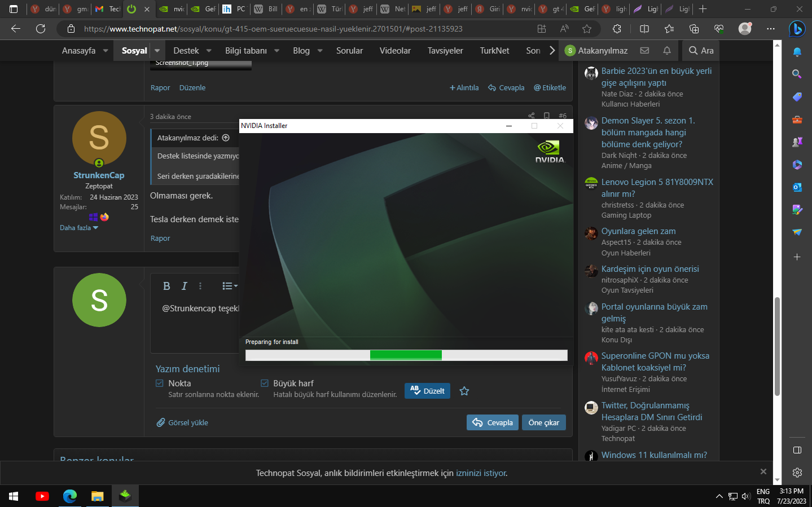The width and height of the screenshot is (812, 507).
Task: Click the star icon next to Düzelt
Action: 464,391
